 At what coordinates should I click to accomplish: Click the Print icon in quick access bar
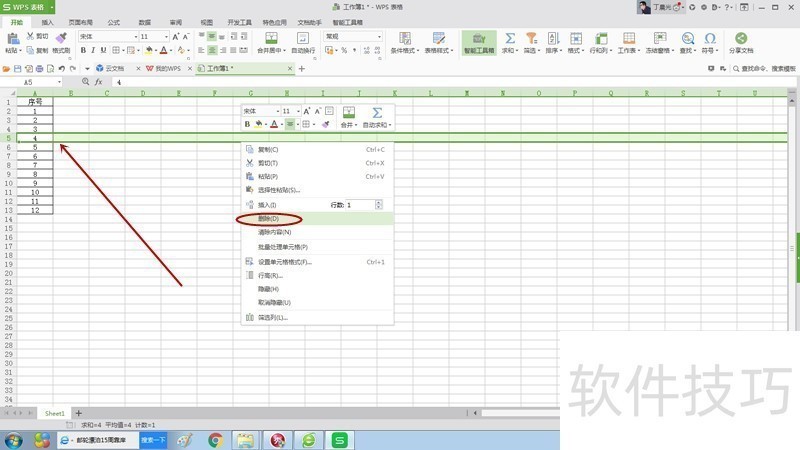pyautogui.click(x=39, y=68)
